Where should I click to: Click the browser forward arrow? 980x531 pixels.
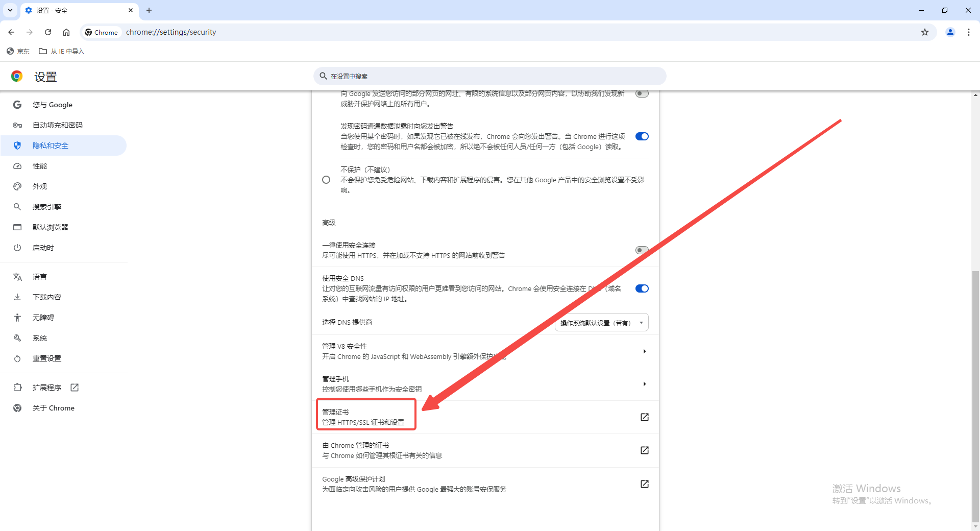pyautogui.click(x=30, y=32)
